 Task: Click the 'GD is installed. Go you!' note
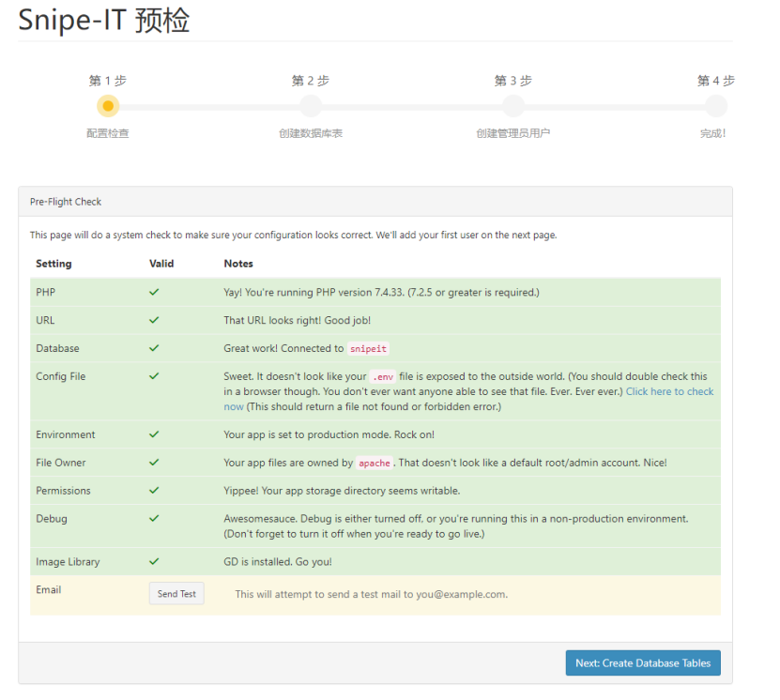click(278, 562)
